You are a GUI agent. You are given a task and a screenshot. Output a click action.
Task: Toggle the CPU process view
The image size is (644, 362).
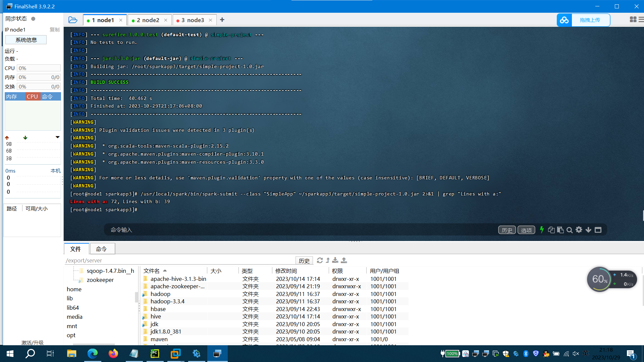[32, 97]
